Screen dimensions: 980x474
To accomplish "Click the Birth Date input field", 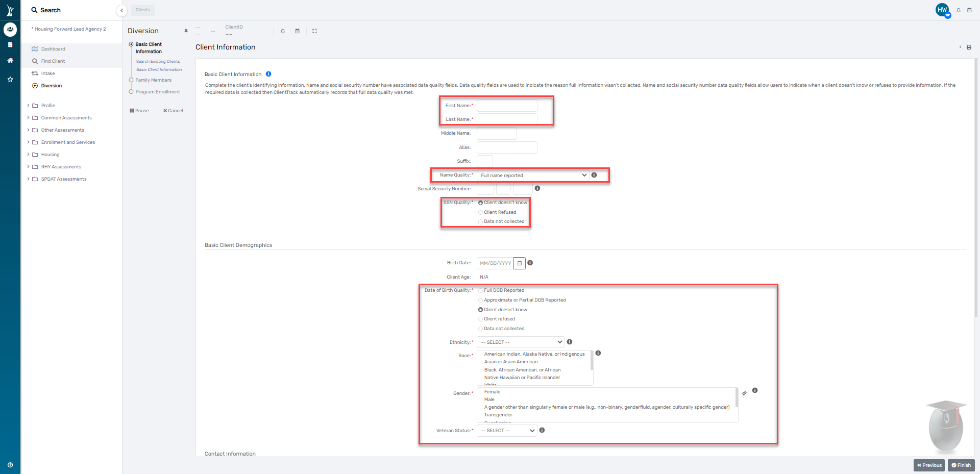I will coord(495,263).
